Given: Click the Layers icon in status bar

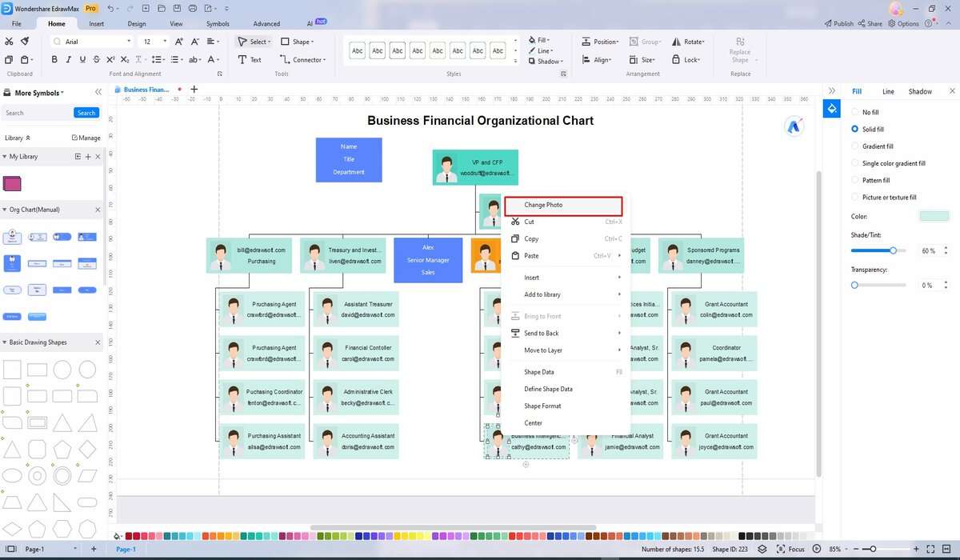Looking at the screenshot, I should click(762, 550).
